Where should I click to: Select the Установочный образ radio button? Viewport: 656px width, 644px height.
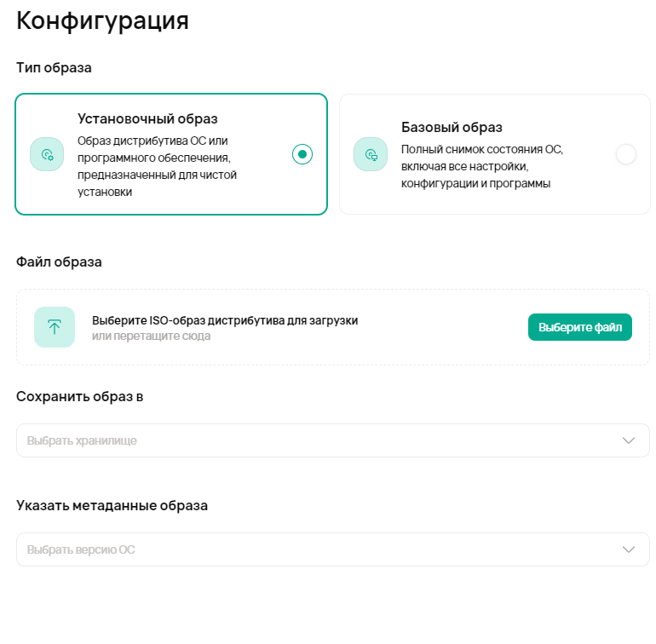click(x=302, y=154)
